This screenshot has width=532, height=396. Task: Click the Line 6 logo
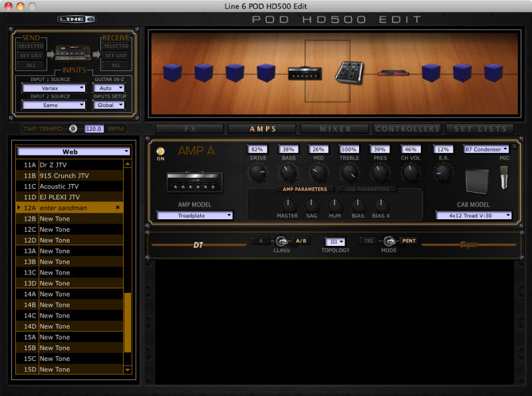pos(76,19)
